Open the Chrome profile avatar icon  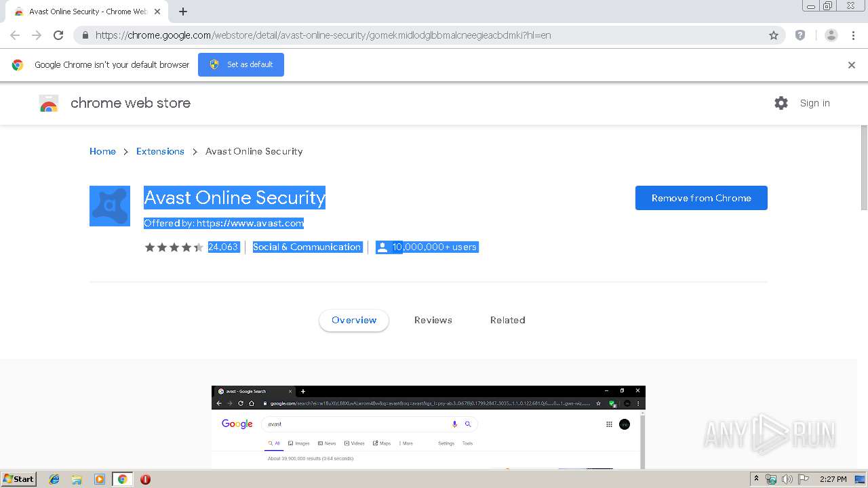point(831,35)
